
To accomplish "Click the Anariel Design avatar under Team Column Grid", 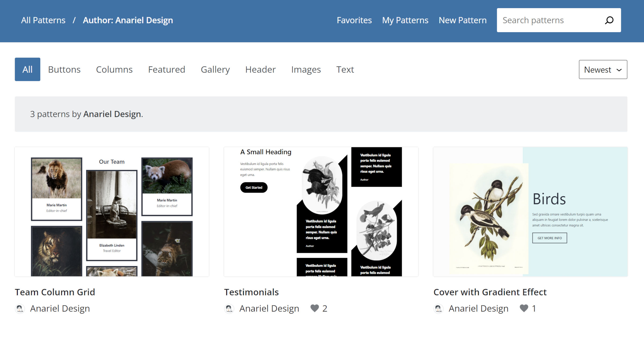I will (x=20, y=308).
